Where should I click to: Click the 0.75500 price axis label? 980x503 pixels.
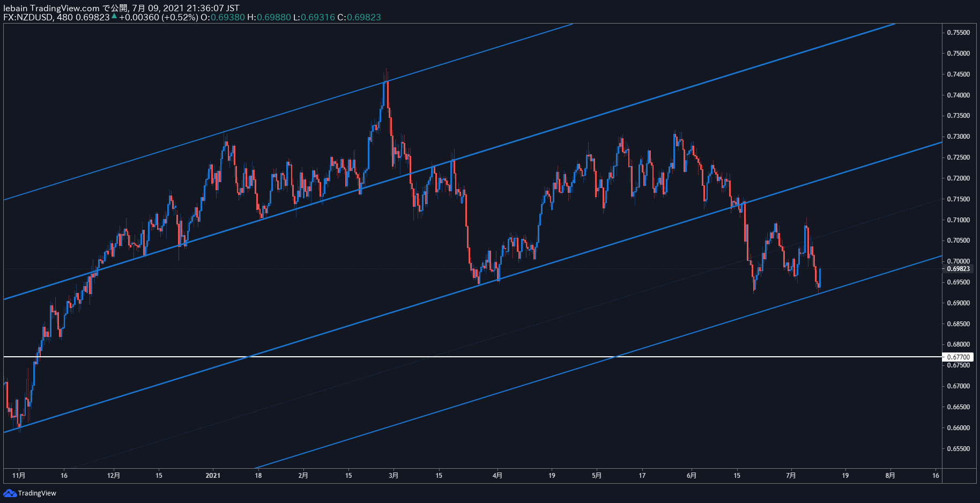958,33
